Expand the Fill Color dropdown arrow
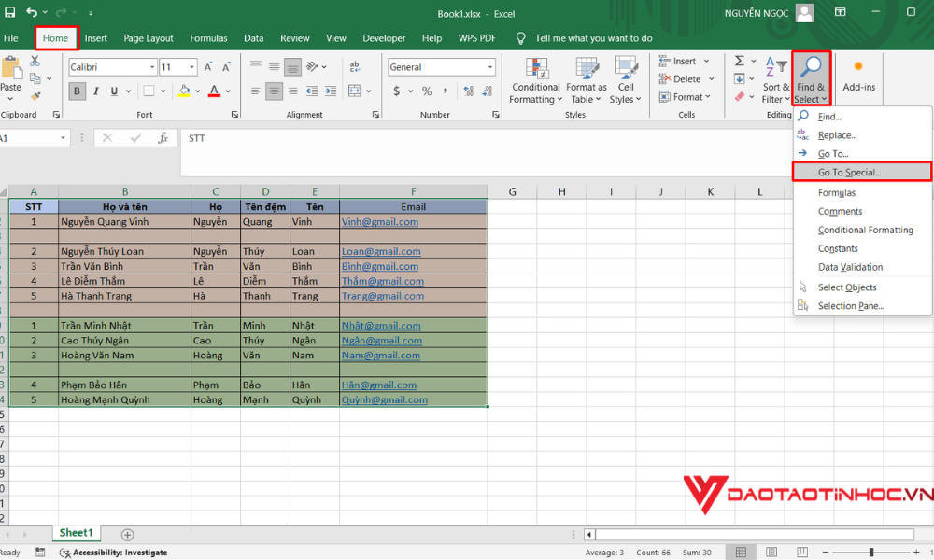Screen dimensions: 934x560 click(x=196, y=91)
